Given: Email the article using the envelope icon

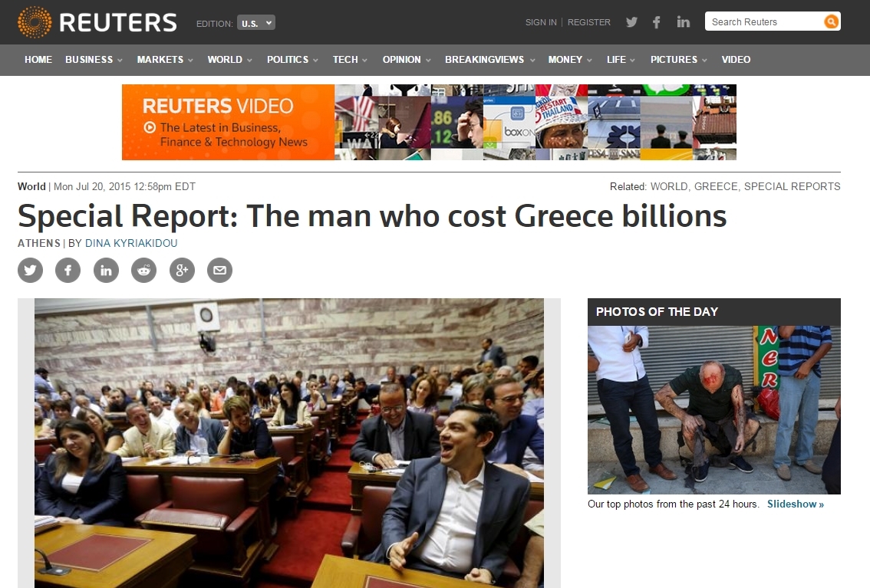Looking at the screenshot, I should click(x=219, y=271).
